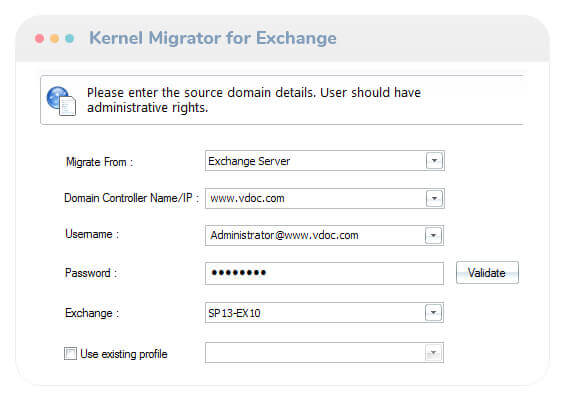
Task: Focus the Password input field
Action: [x=324, y=273]
